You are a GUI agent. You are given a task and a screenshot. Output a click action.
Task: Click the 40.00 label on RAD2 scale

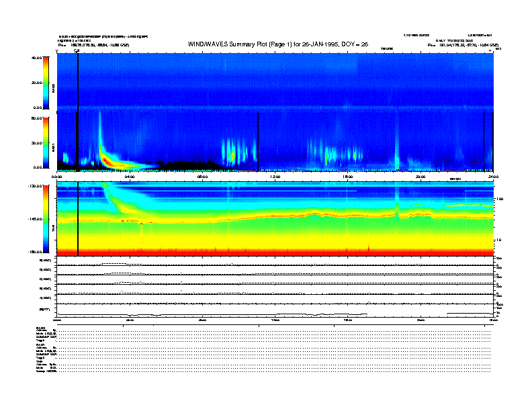click(x=36, y=58)
